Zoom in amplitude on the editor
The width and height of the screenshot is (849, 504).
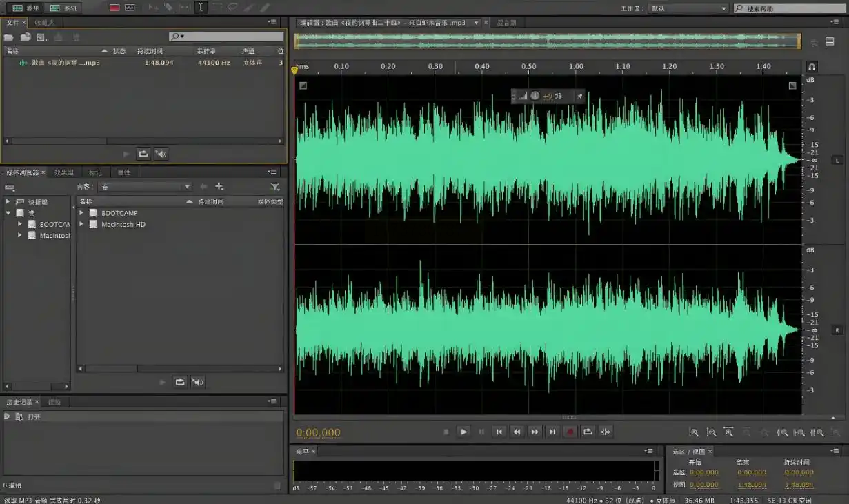point(694,433)
